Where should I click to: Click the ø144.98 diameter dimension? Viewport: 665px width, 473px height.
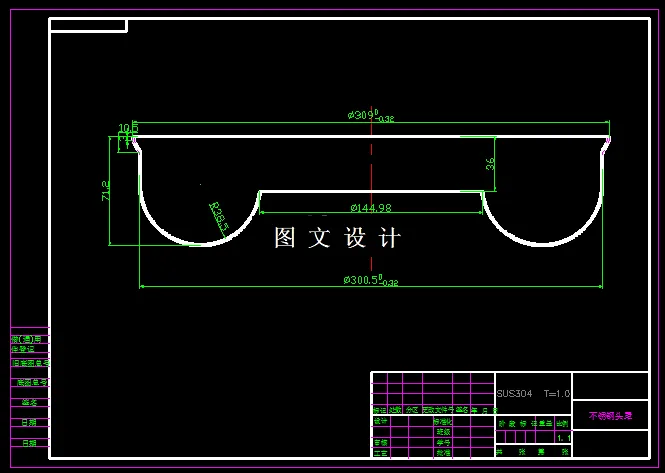[371, 208]
